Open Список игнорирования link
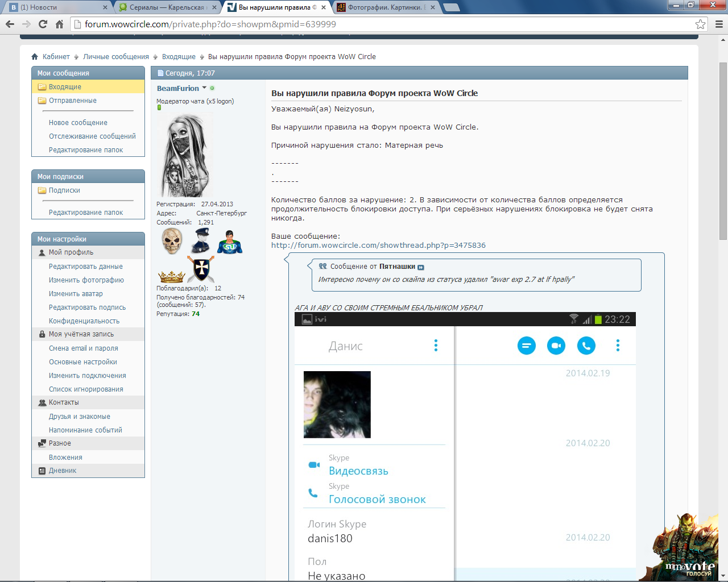 tap(86, 389)
